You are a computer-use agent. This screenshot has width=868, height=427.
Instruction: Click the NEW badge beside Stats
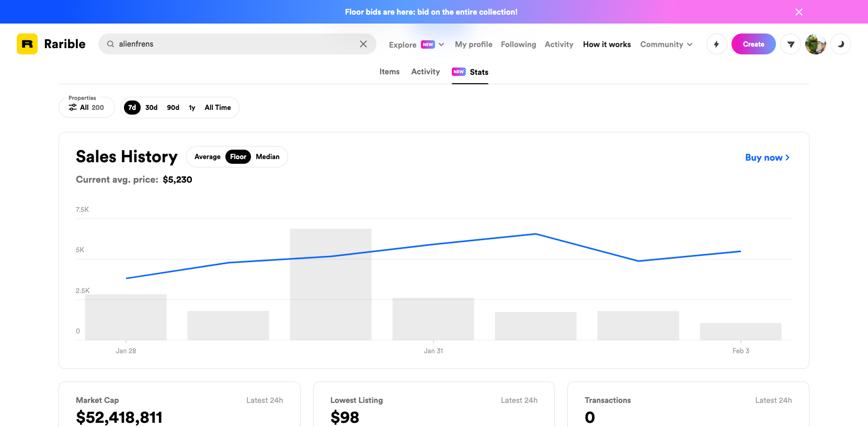pos(459,72)
